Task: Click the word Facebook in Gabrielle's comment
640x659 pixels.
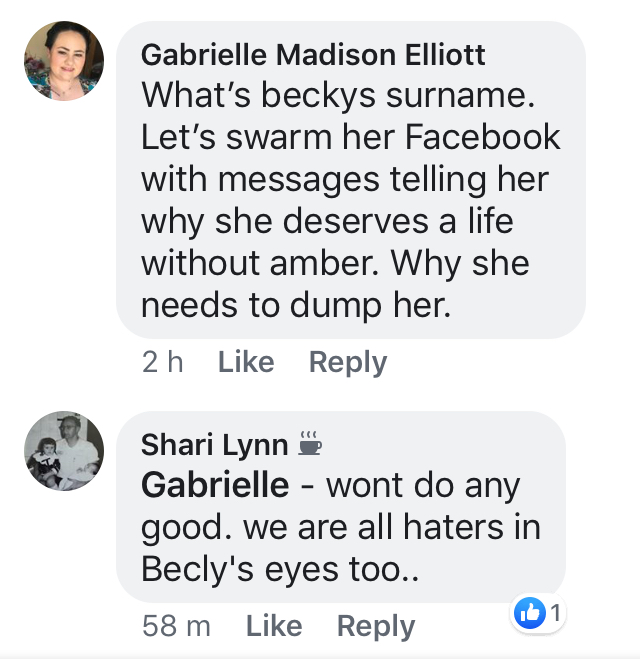Action: click(482, 137)
